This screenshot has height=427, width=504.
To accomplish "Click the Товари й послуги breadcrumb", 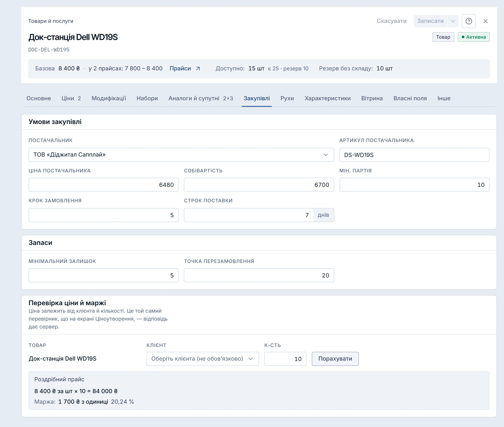I will 51,21.
